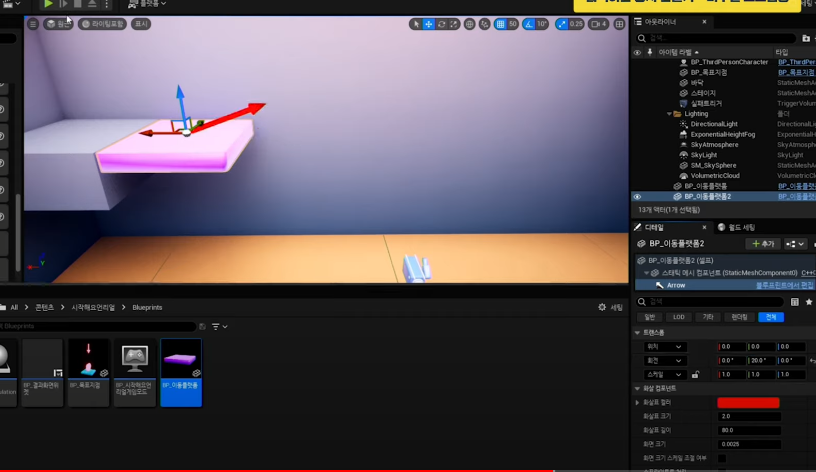
Task: Toggle grid snapping in viewport toolbar
Action: pyautogui.click(x=500, y=24)
